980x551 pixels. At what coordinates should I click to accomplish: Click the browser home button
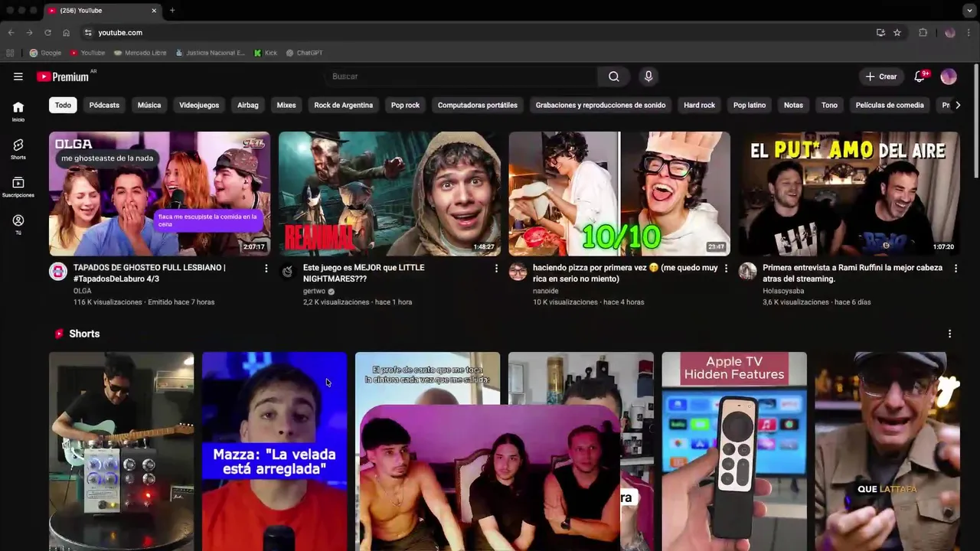tap(66, 33)
